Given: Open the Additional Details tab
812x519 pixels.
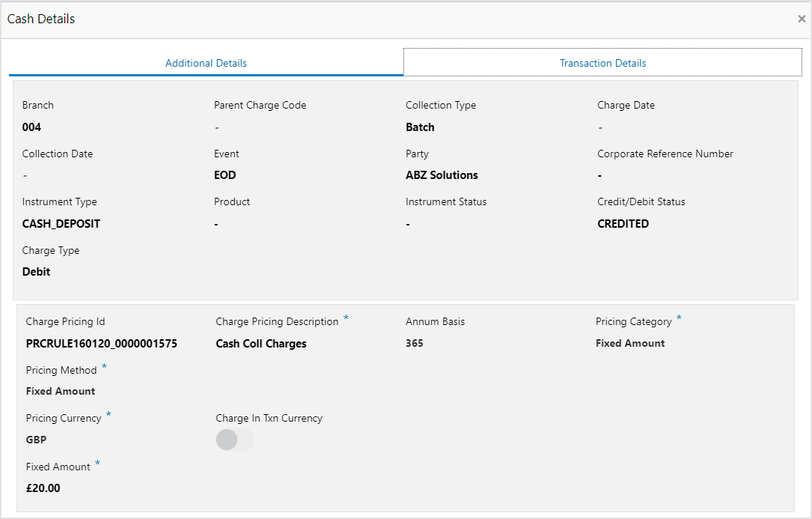Looking at the screenshot, I should pos(206,63).
